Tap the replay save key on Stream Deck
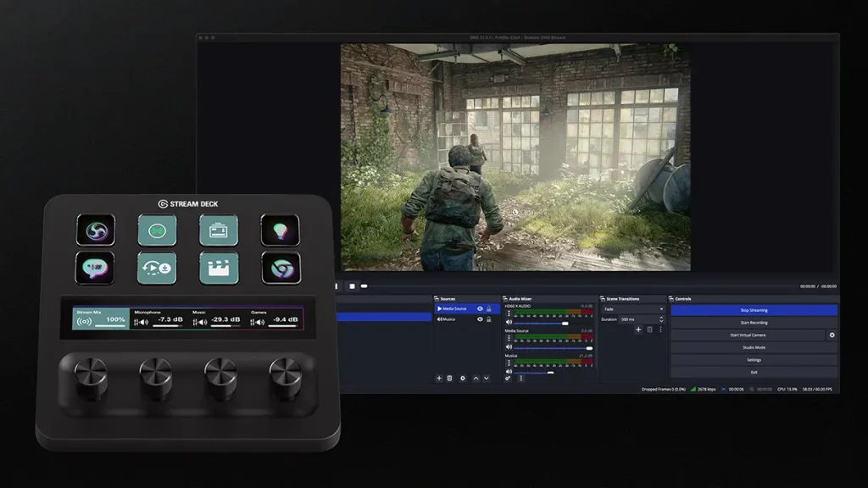Screen dimensions: 868x488 pyautogui.click(x=157, y=269)
